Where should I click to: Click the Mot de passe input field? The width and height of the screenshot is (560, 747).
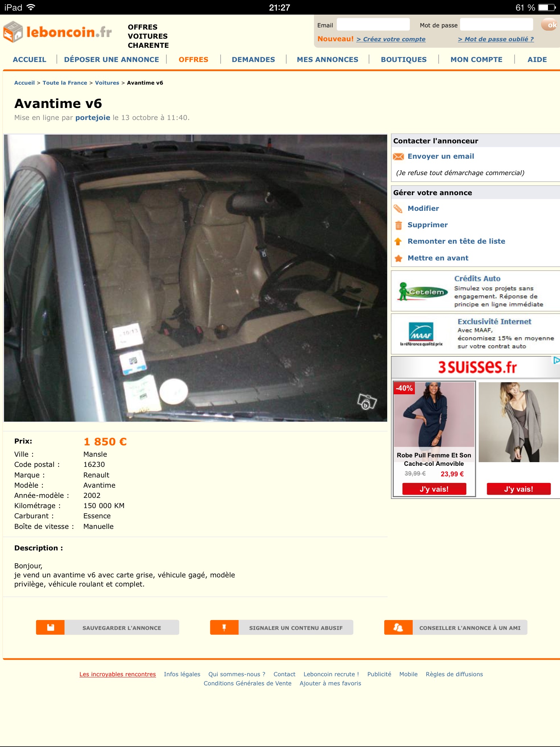[x=497, y=25]
